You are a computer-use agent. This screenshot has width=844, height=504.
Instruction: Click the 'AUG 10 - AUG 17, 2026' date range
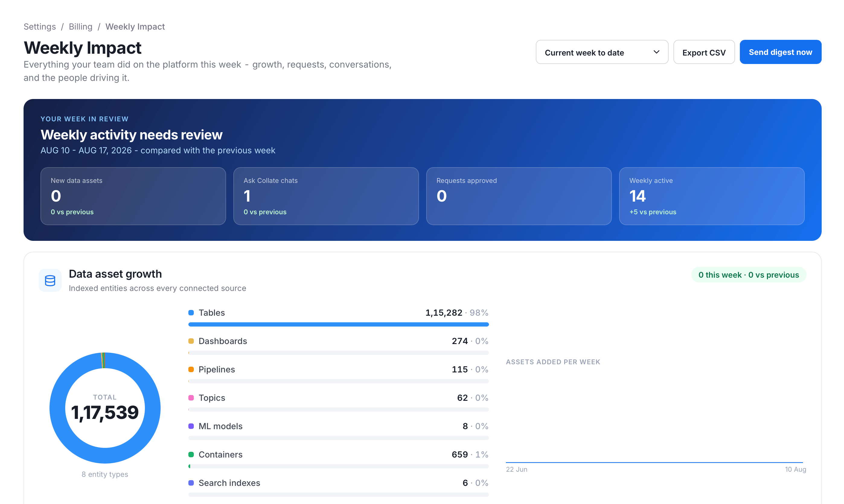coord(86,151)
